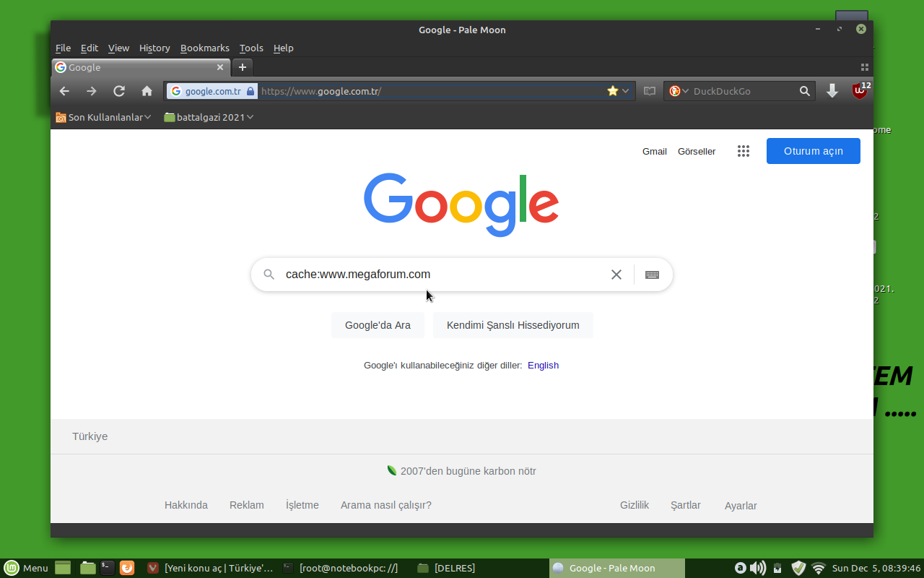
Task: Open the browser home page
Action: (x=147, y=91)
